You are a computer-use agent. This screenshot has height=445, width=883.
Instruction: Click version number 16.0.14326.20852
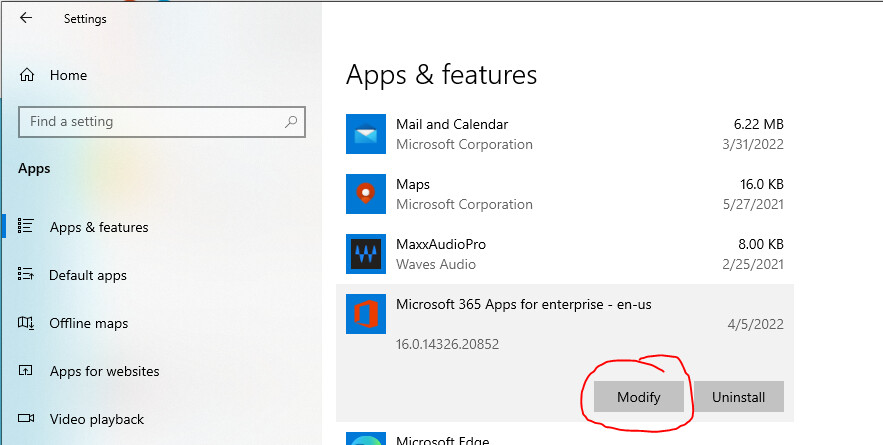[x=448, y=344]
